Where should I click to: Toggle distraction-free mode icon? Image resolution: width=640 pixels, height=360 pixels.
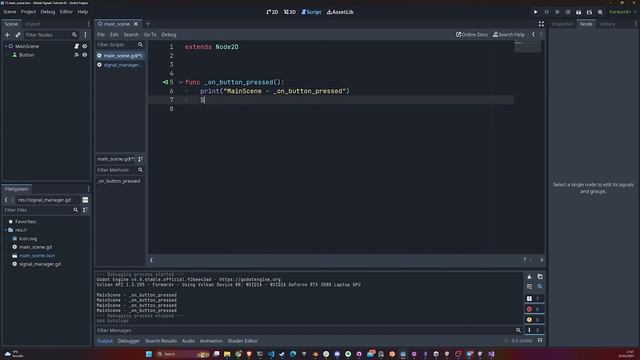click(541, 24)
